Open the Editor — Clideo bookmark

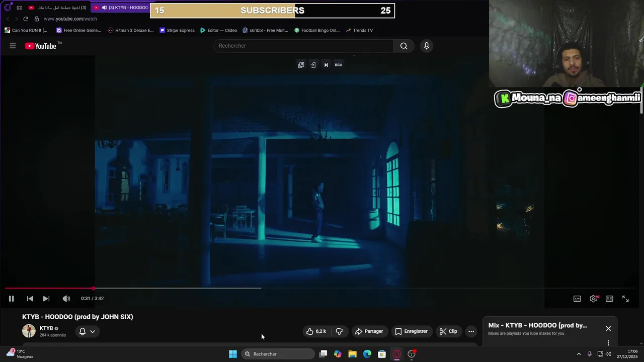click(x=218, y=30)
